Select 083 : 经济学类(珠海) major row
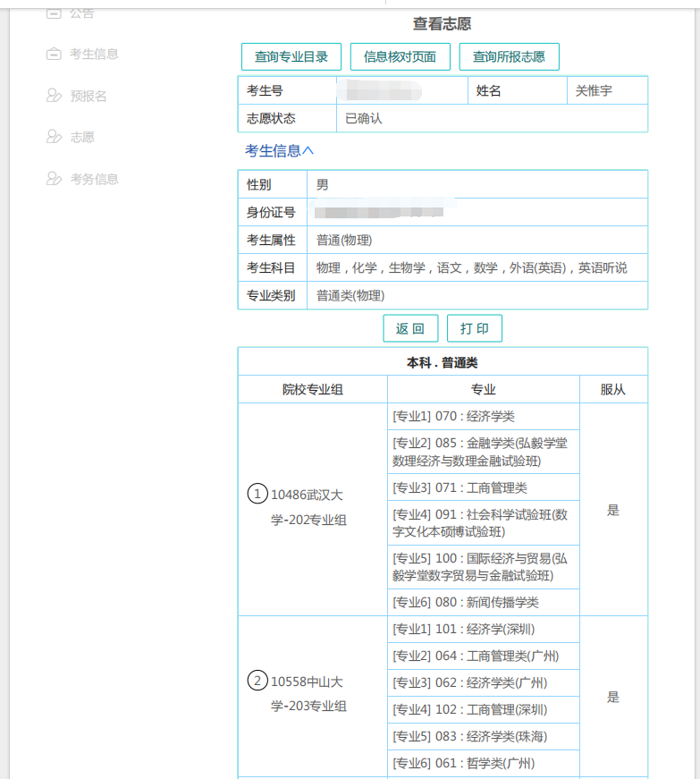Image resolution: width=700 pixels, height=779 pixels. coord(484,736)
